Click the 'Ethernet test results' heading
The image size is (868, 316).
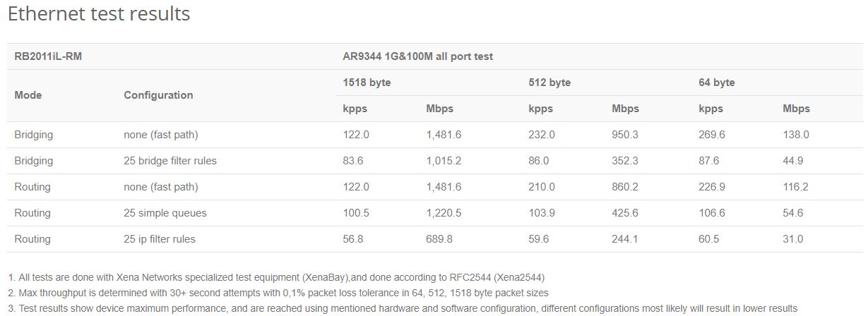(99, 14)
